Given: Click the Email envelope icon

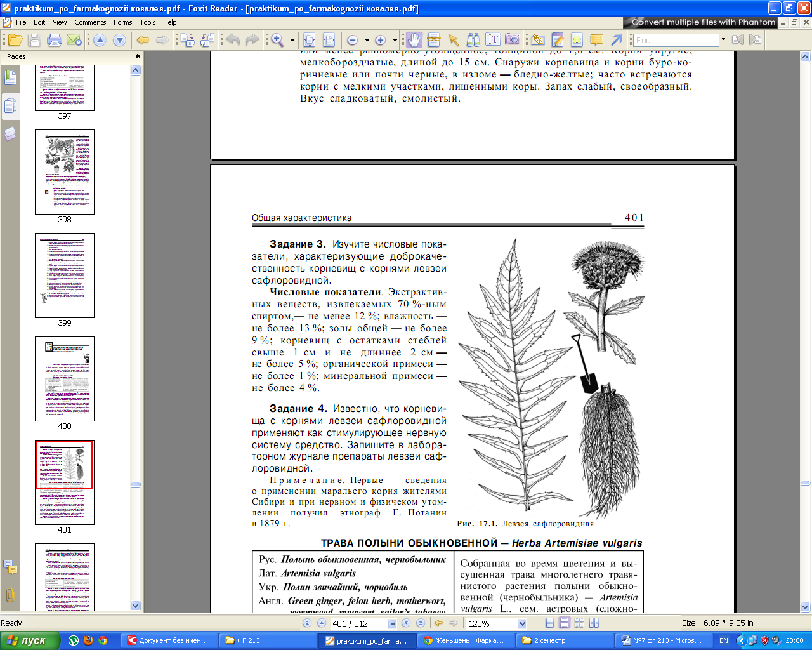Looking at the screenshot, I should pos(74,40).
